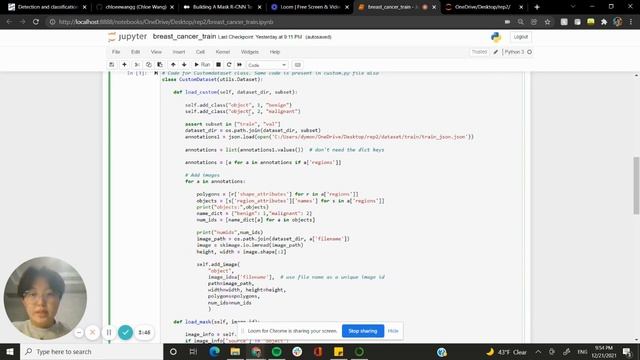
Task: Open the command palette keyboard icon
Action: pyautogui.click(x=298, y=64)
